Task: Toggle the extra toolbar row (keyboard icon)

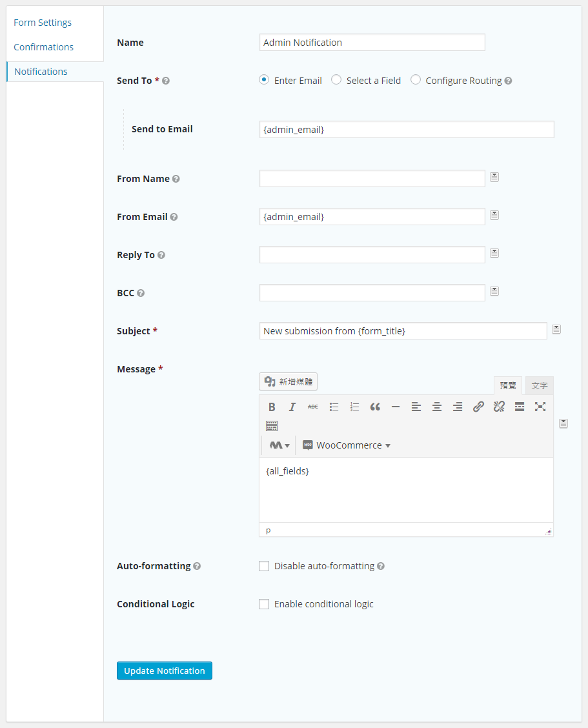Action: (272, 426)
